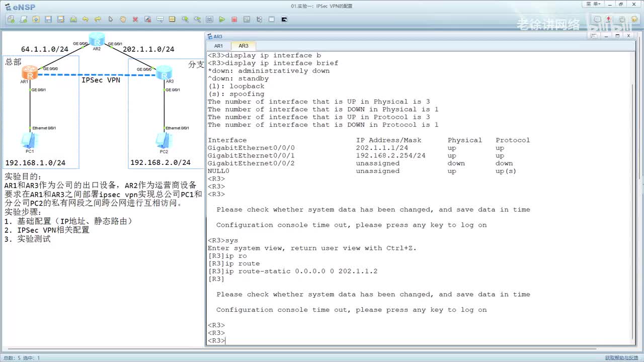Click the PC1 computer icon

(30, 140)
